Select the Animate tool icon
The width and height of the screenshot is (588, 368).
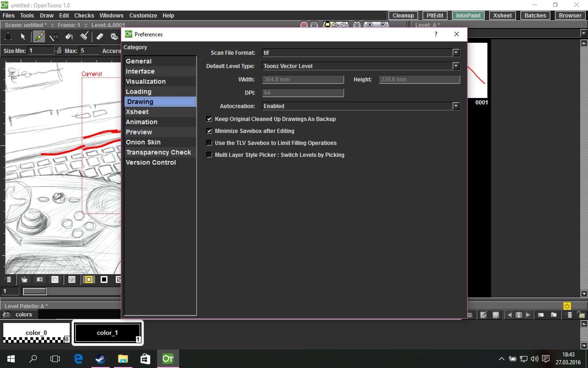(x=8, y=36)
